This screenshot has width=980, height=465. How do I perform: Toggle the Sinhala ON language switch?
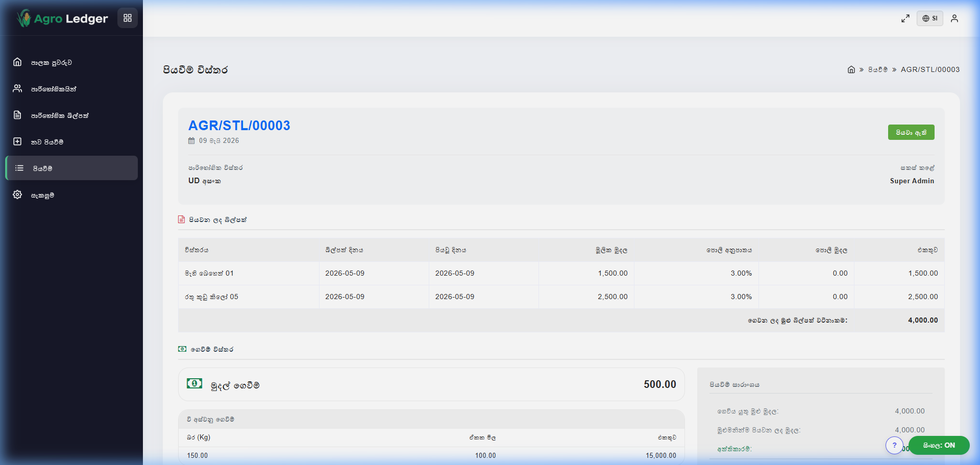click(939, 445)
